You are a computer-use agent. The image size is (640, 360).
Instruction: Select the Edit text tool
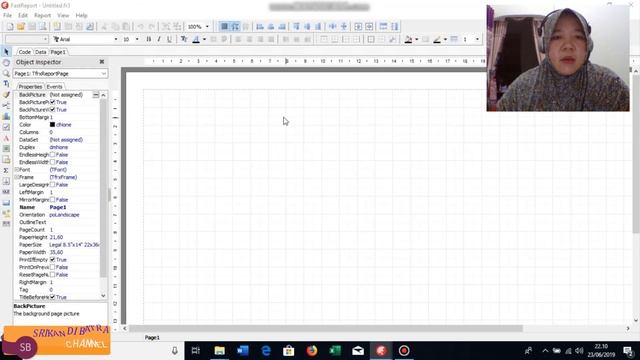point(6,84)
